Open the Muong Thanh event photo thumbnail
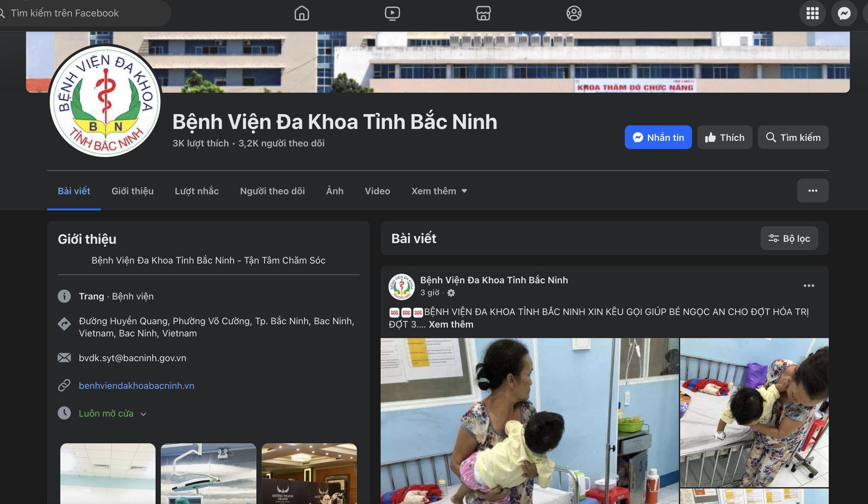Viewport: 868px width, 504px height. coord(309,473)
